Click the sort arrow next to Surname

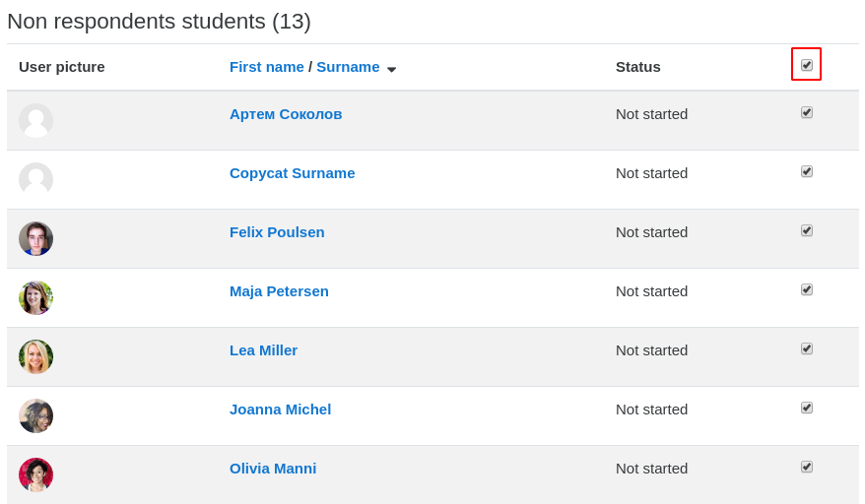tap(392, 70)
